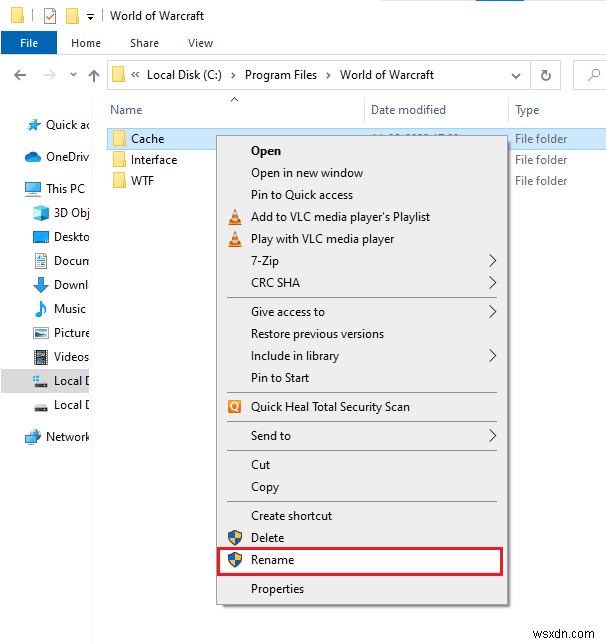Expand the Send to submenu
Screen dimensions: 606x644
(492, 436)
